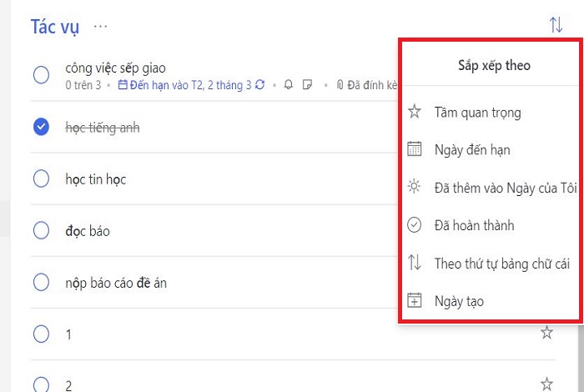Click the bell reminder icon on first task

tap(289, 85)
